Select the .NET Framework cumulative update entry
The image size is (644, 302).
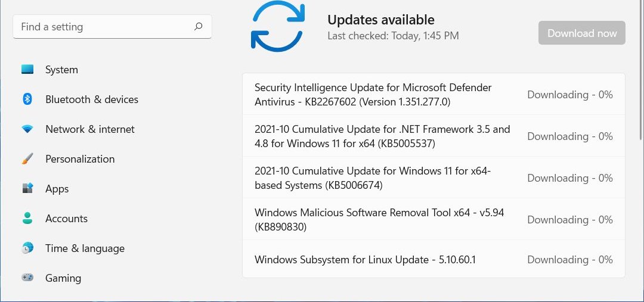[382, 136]
